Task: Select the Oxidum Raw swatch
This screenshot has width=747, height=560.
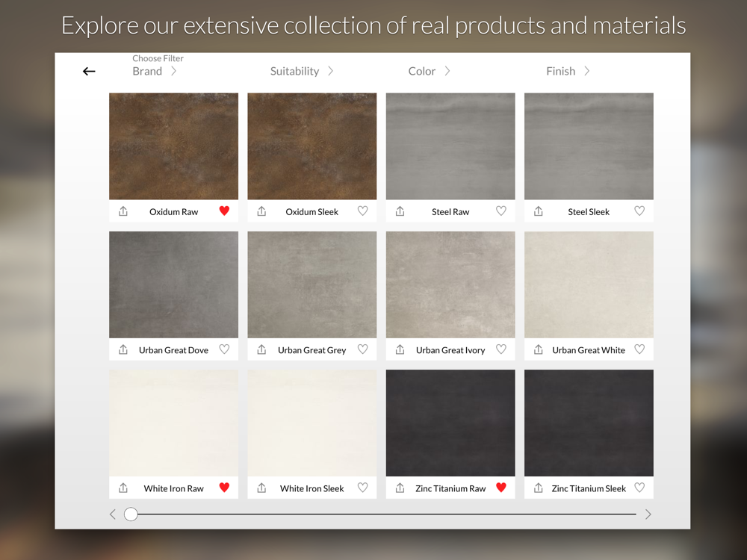Action: 173,146
